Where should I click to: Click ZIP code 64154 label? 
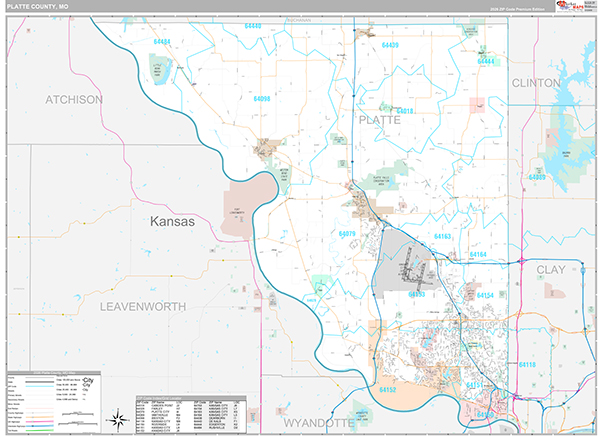pyautogui.click(x=485, y=295)
